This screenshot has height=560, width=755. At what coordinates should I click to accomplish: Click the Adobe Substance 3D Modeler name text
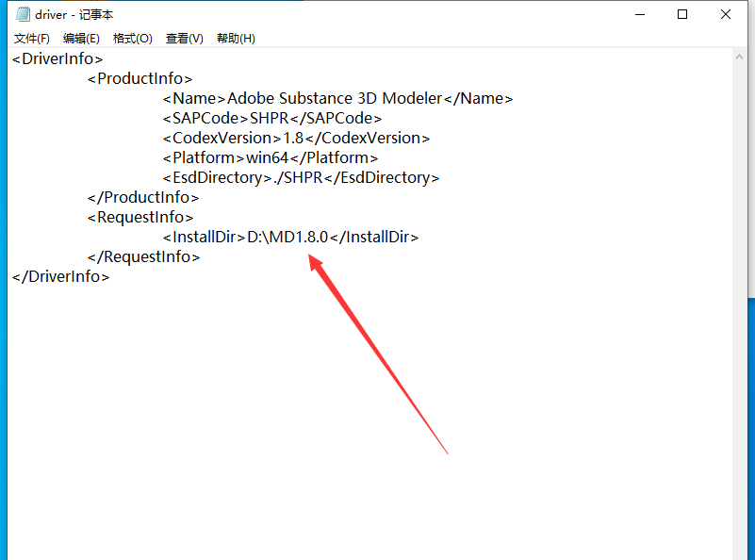point(335,99)
